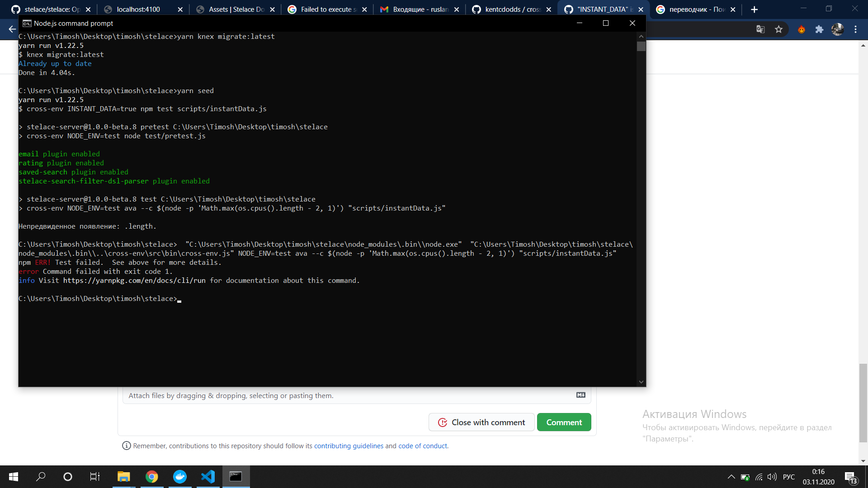Click the Chrome profile avatar
This screenshot has height=488, width=868.
click(x=839, y=29)
